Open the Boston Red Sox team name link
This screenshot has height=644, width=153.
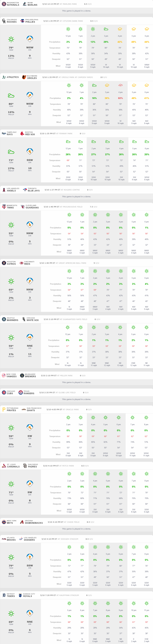click(x=30, y=133)
